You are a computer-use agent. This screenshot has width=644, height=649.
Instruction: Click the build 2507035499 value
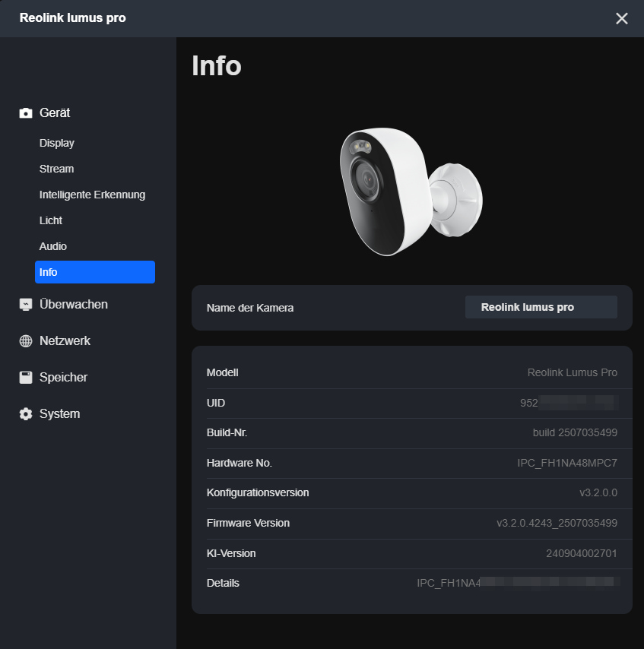click(x=575, y=432)
